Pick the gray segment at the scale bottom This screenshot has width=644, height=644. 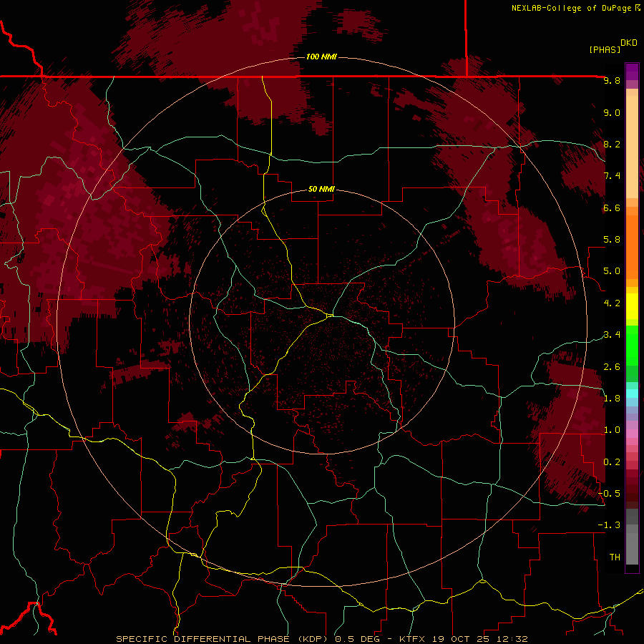pos(632,548)
